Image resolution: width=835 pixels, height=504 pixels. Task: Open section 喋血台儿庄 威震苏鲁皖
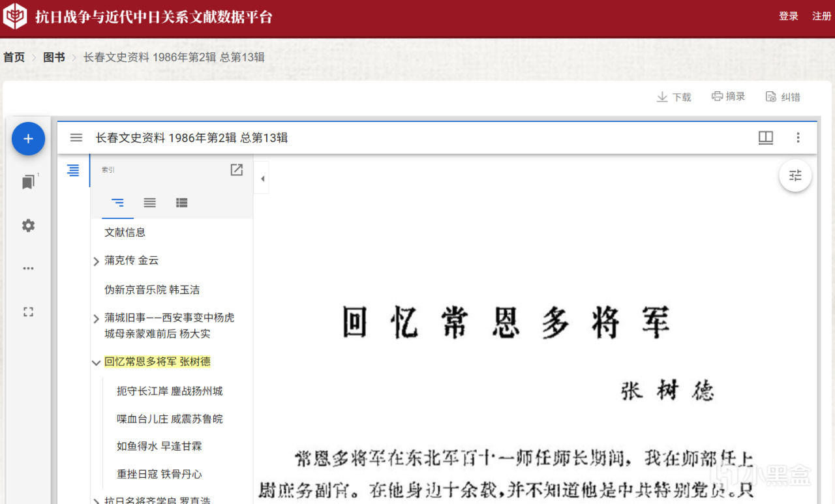(x=170, y=419)
